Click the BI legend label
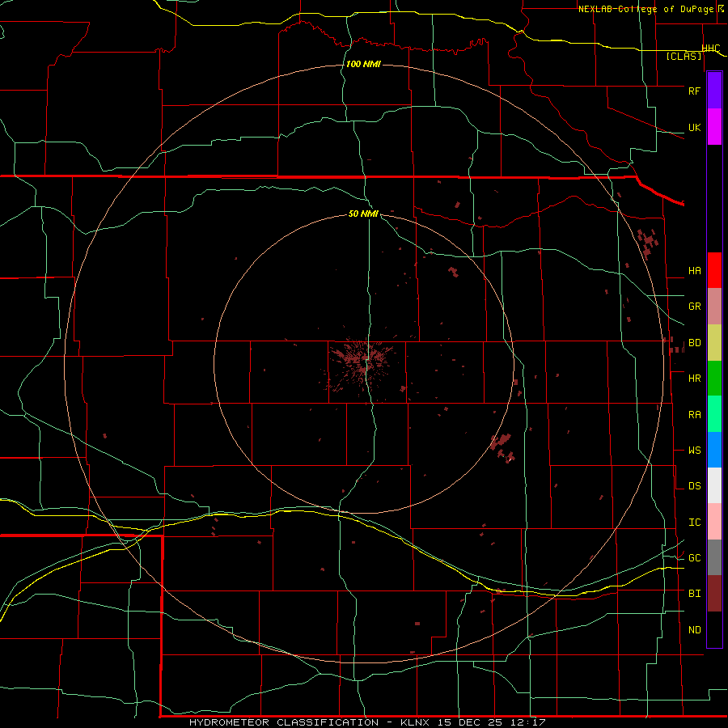This screenshot has height=728, width=728. pos(694,594)
